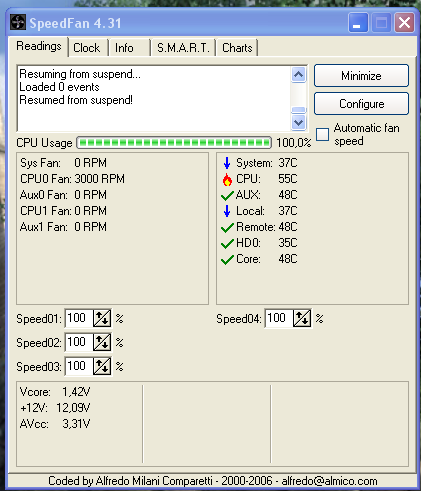Open the Charts tab
This screenshot has width=422, height=491.
(x=237, y=48)
